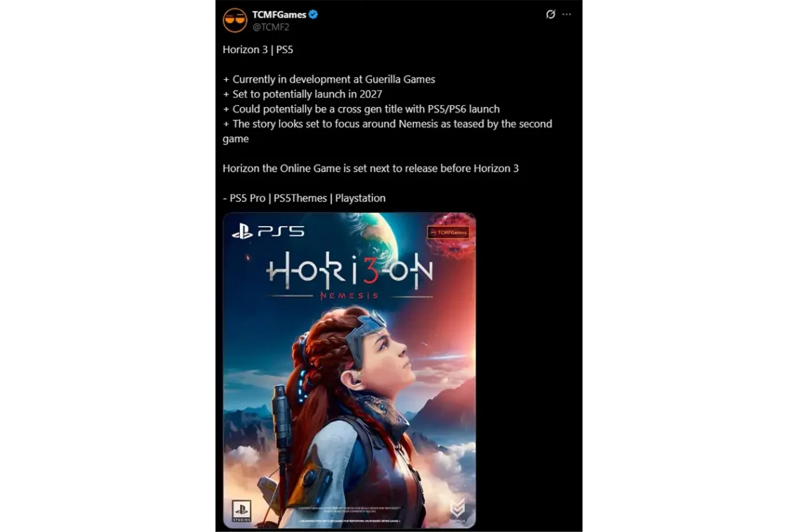
Task: Click the blue verified badge
Action: 314,14
